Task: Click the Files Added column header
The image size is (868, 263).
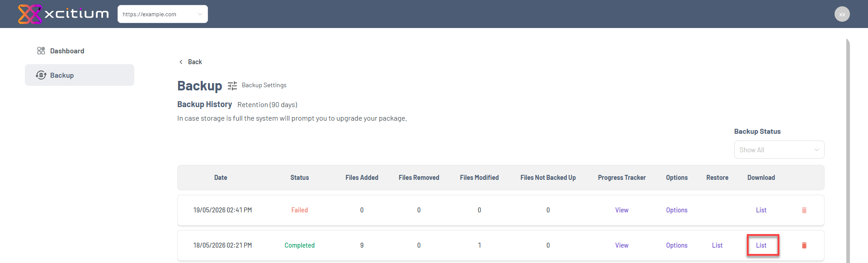Action: tap(362, 178)
